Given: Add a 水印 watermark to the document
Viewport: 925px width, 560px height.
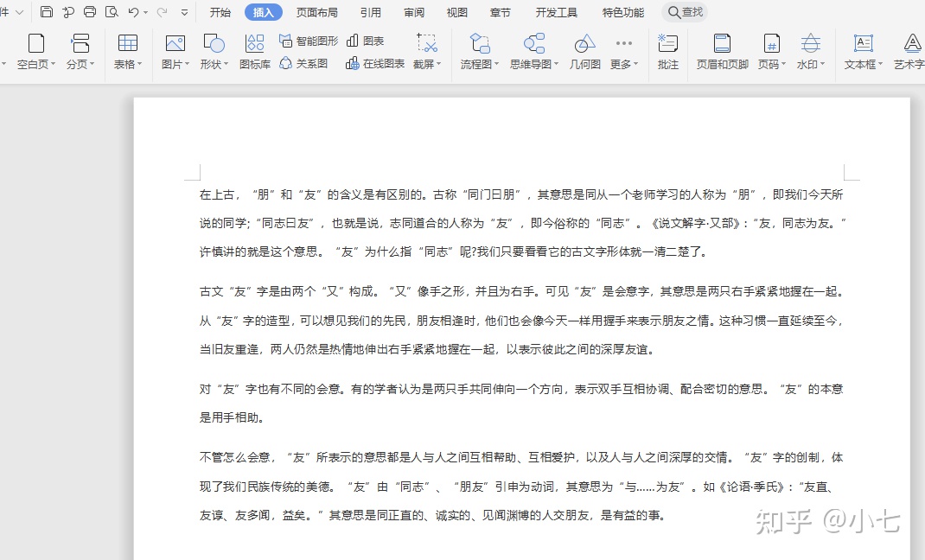Looking at the screenshot, I should click(x=810, y=52).
